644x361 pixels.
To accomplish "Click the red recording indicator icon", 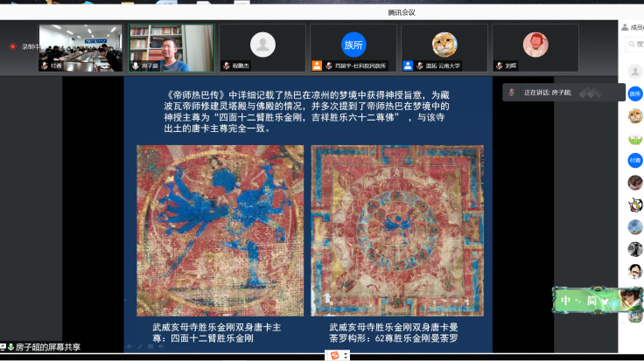I will pos(13,46).
